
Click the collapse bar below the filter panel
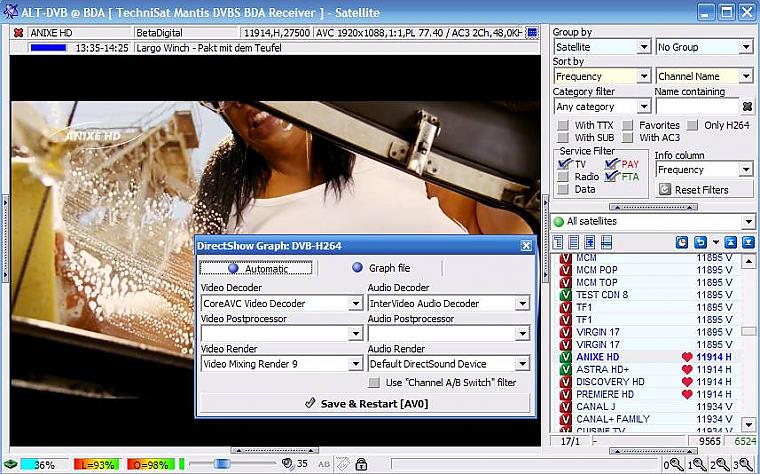point(653,207)
